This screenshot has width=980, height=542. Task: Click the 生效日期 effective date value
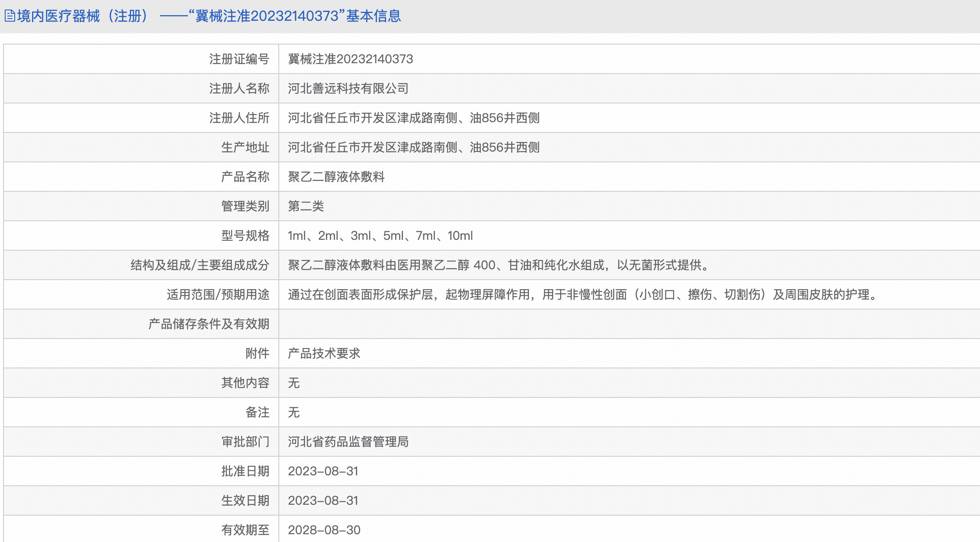pos(322,500)
